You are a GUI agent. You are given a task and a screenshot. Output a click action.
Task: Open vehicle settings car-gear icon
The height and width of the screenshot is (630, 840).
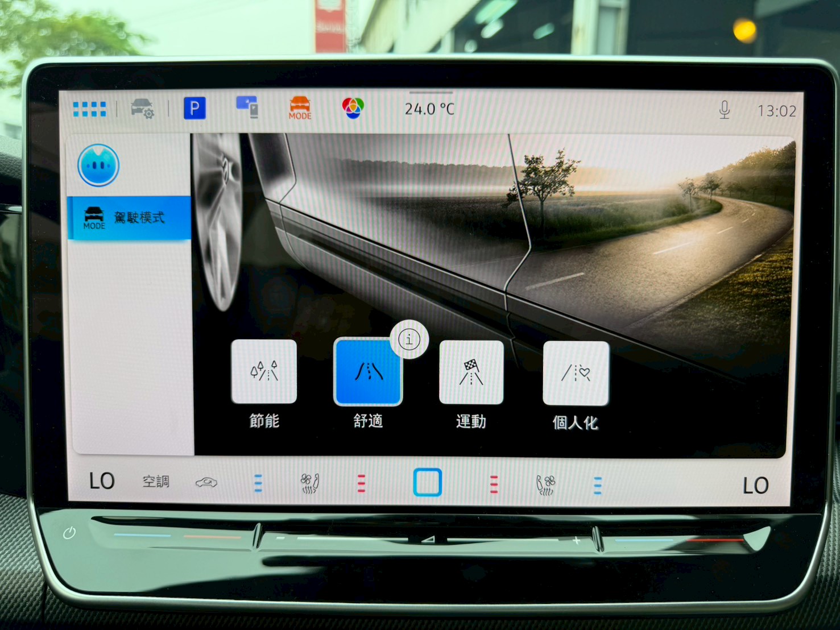point(142,108)
